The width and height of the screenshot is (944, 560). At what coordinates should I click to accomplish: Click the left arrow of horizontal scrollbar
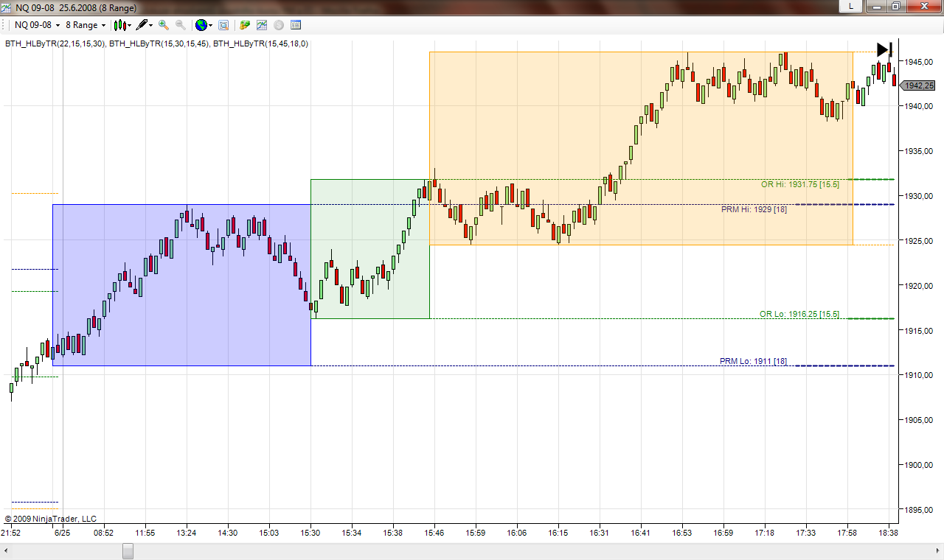click(7, 551)
